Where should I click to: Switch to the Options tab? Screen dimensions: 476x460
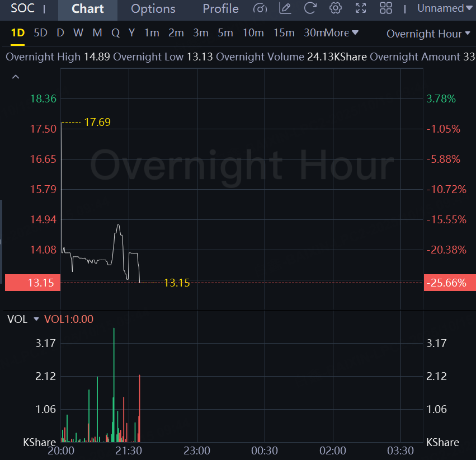(153, 9)
